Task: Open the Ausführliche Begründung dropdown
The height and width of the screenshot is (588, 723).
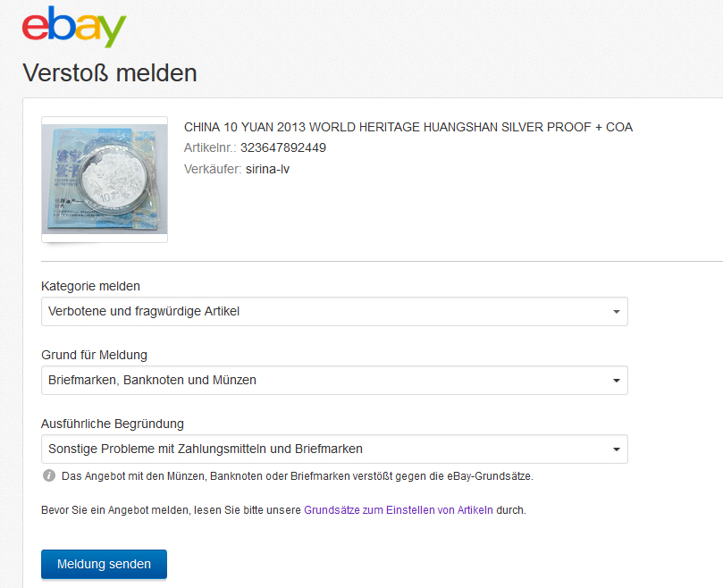Action: tap(334, 449)
